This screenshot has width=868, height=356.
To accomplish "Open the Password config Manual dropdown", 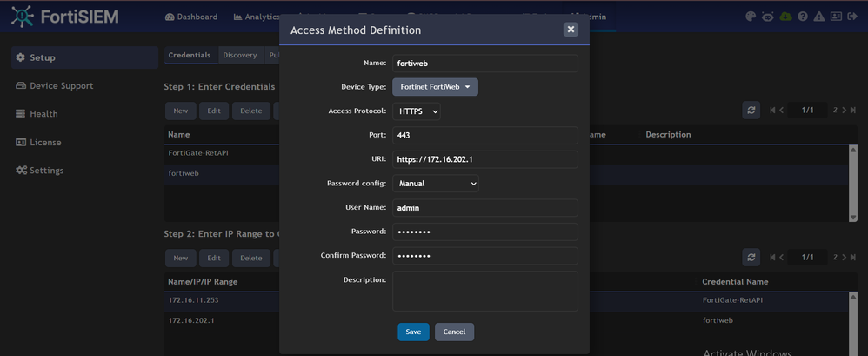I will [x=436, y=184].
